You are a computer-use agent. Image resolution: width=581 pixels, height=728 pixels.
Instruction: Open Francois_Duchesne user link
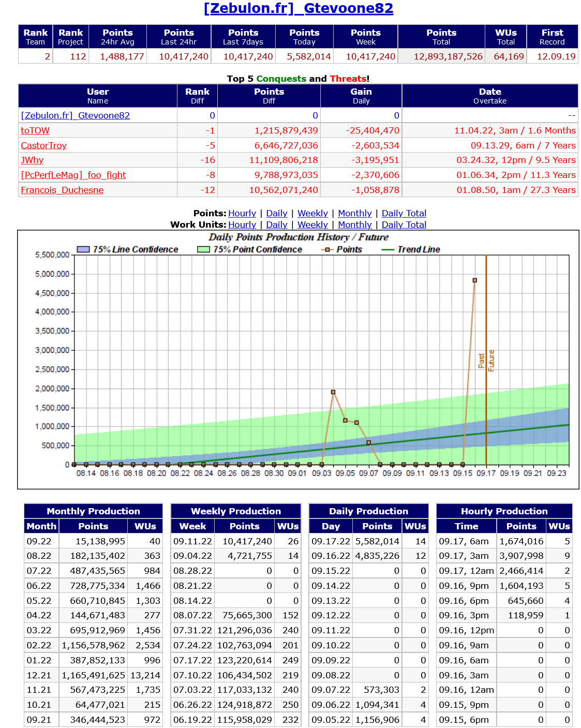coord(62,190)
